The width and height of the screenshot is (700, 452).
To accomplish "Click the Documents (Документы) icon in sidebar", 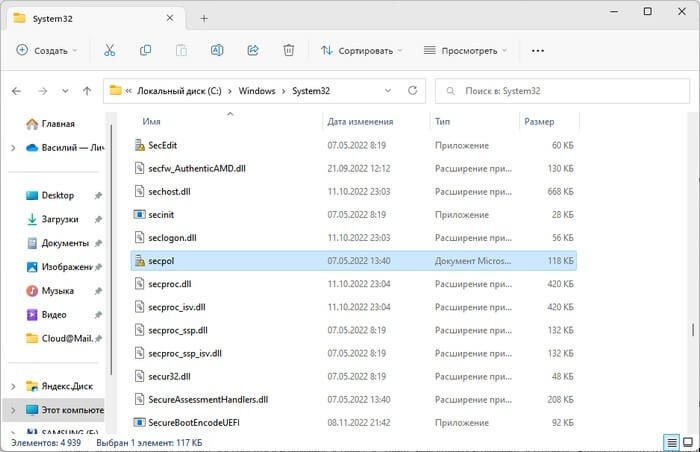I will (32, 243).
